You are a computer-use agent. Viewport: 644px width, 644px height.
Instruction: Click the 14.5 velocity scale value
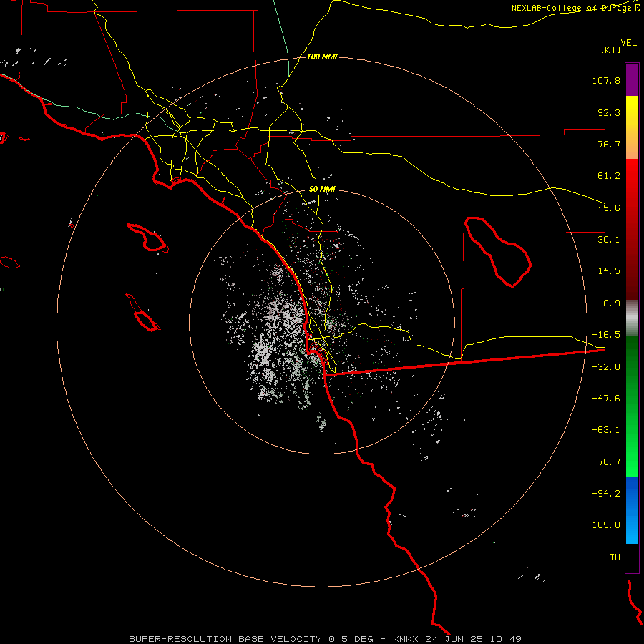(x=609, y=271)
